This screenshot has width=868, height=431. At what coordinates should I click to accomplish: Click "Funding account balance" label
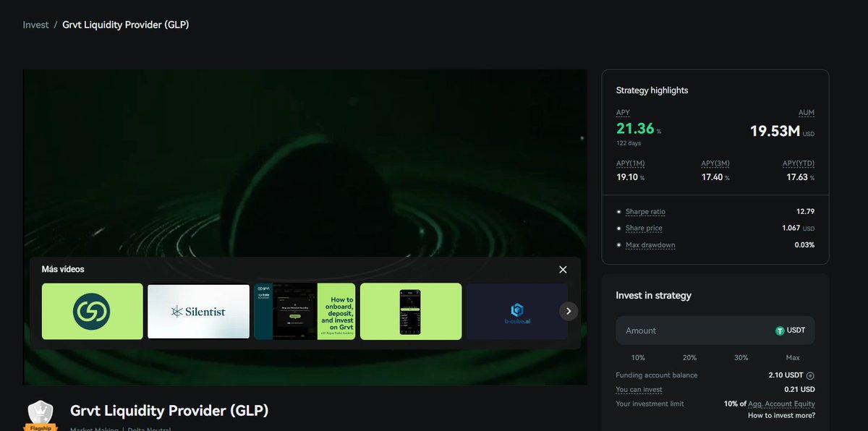657,375
